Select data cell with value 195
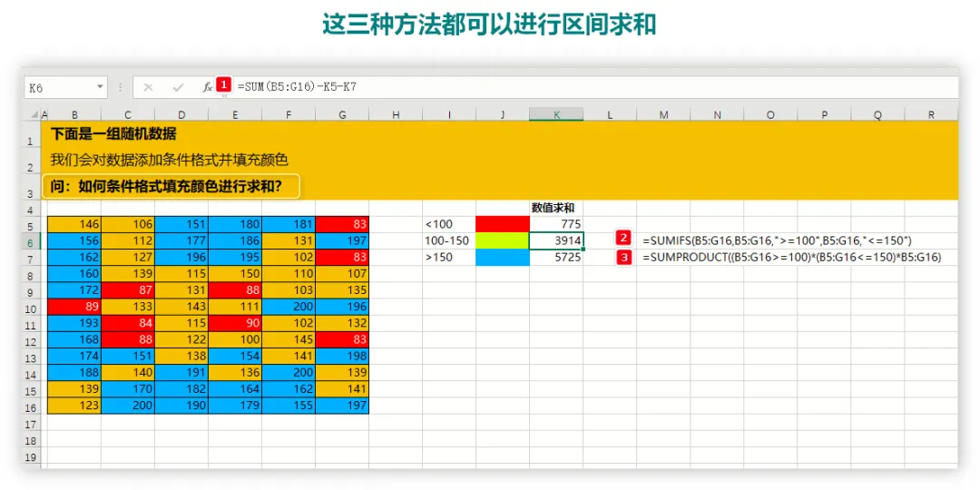The width and height of the screenshot is (980, 490). pyautogui.click(x=235, y=257)
